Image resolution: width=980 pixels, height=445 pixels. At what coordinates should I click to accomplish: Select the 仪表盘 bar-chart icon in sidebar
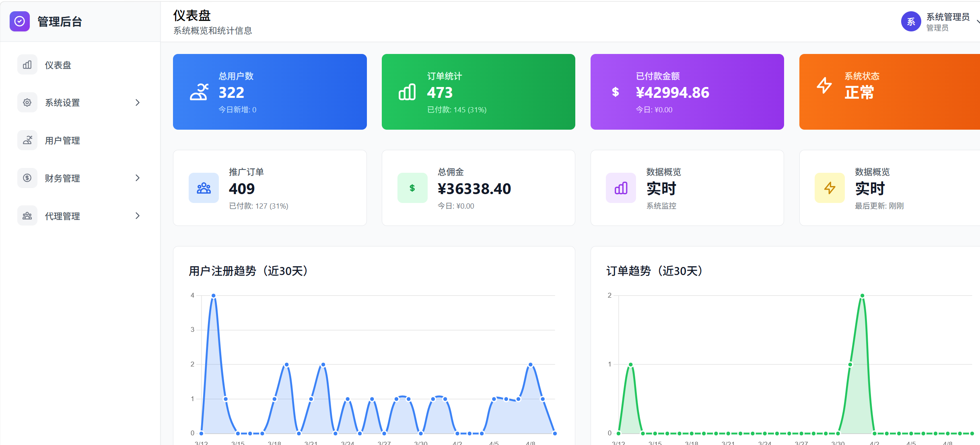[x=27, y=64]
